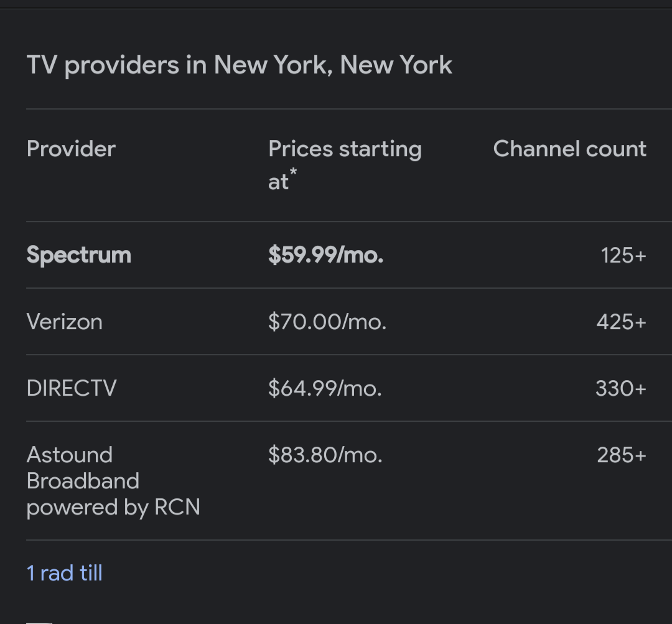Select the $59.99/mo. price cell
This screenshot has width=672, height=624.
point(325,255)
